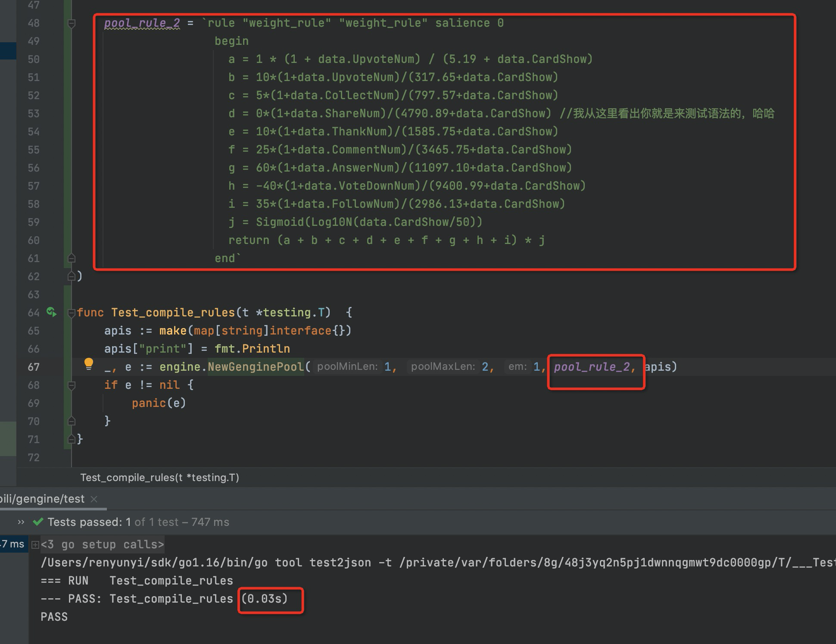The image size is (836, 644).
Task: Collapse the Test_compile_rules function at line 64
Action: (72, 313)
